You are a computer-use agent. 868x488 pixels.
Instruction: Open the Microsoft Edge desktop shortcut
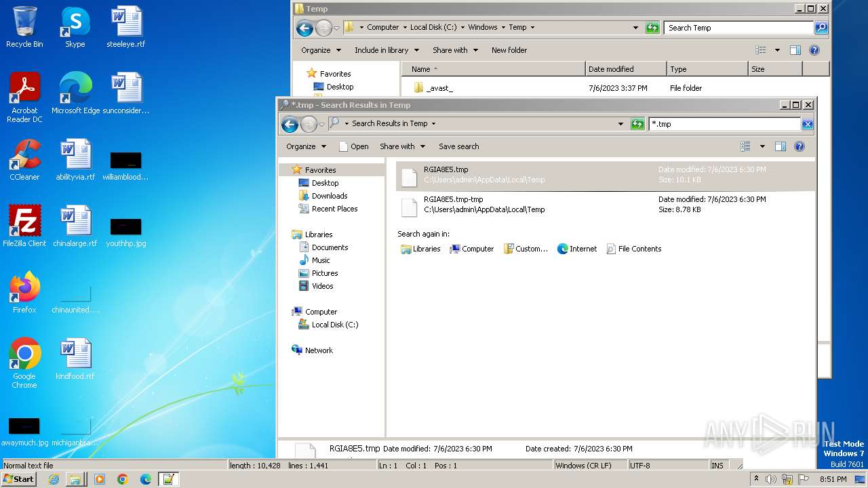(x=75, y=94)
